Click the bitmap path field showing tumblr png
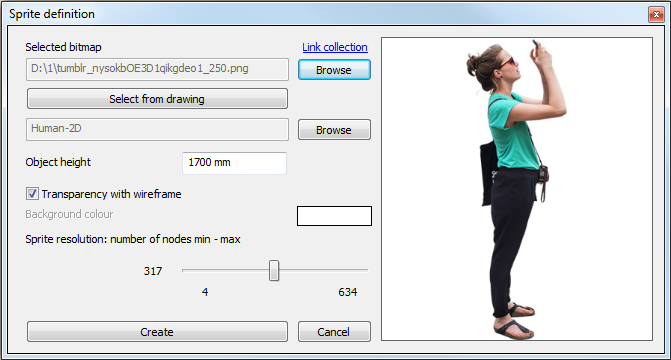Image resolution: width=671 pixels, height=360 pixels. coord(157,69)
